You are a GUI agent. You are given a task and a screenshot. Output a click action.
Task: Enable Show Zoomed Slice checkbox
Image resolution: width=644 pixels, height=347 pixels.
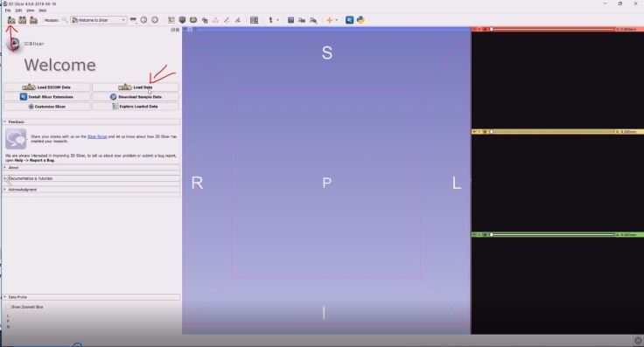pos(7,307)
